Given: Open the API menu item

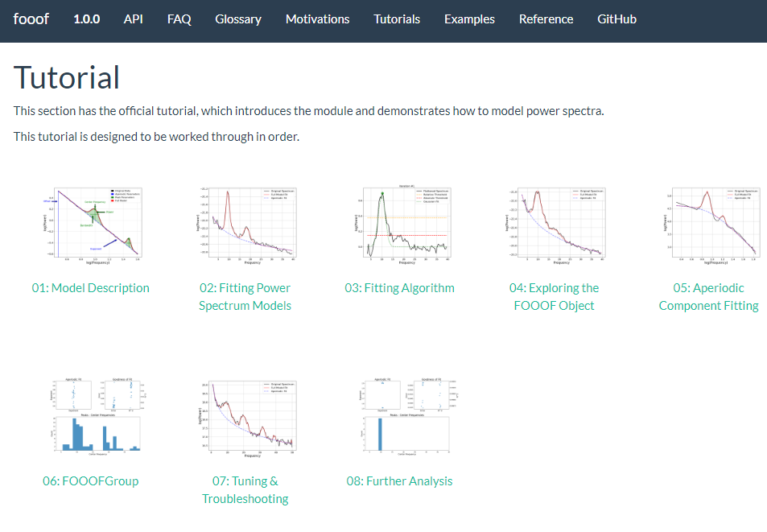Looking at the screenshot, I should [x=133, y=19].
